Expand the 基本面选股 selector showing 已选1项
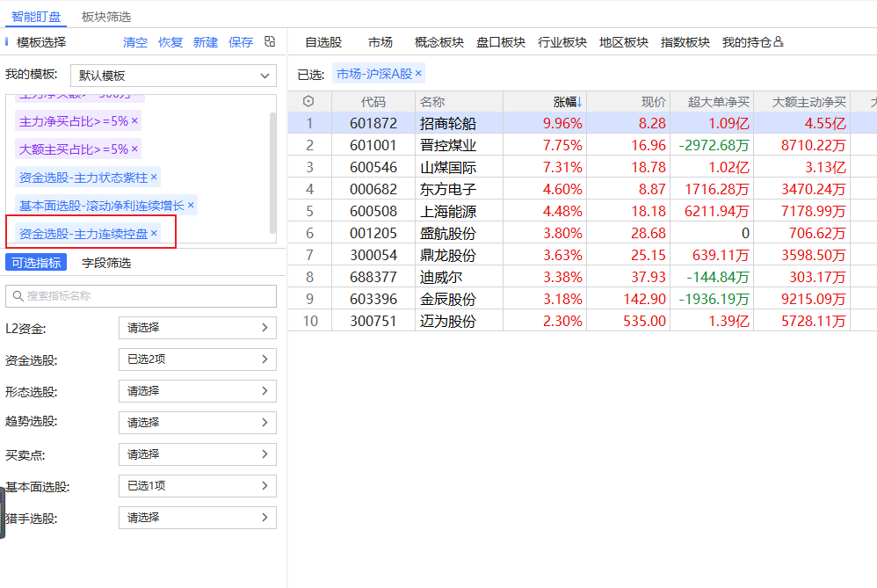Screen dimensions: 877x588 198,486
